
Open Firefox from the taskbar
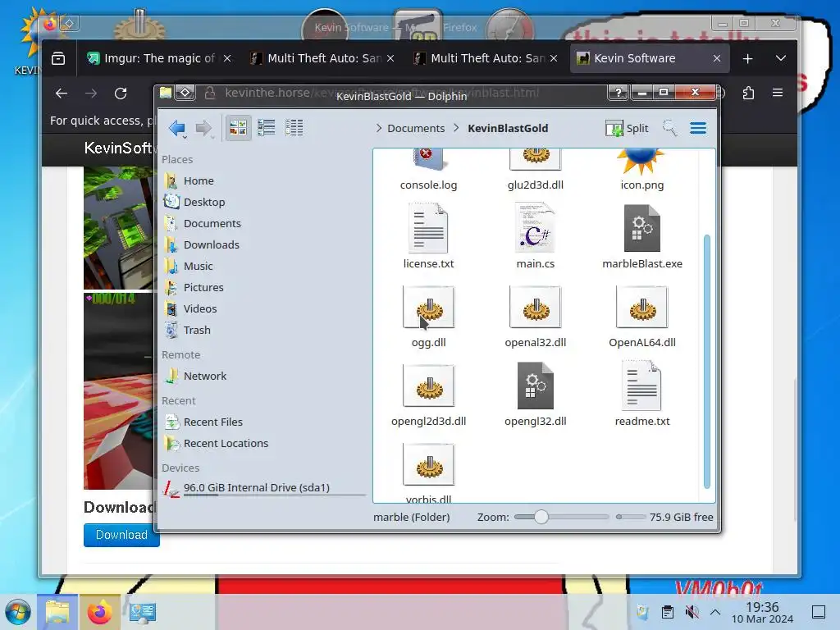coord(99,612)
